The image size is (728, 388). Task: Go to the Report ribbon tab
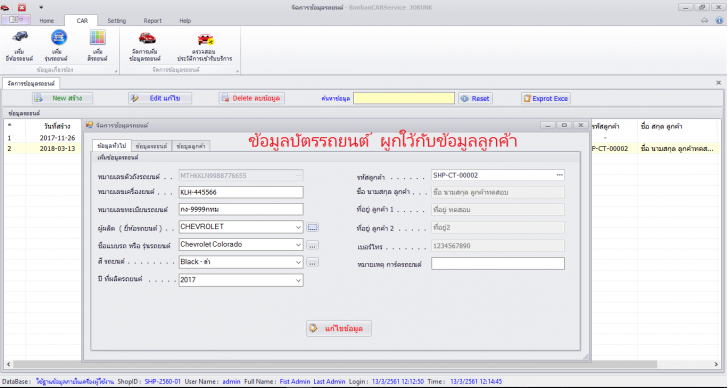[152, 21]
